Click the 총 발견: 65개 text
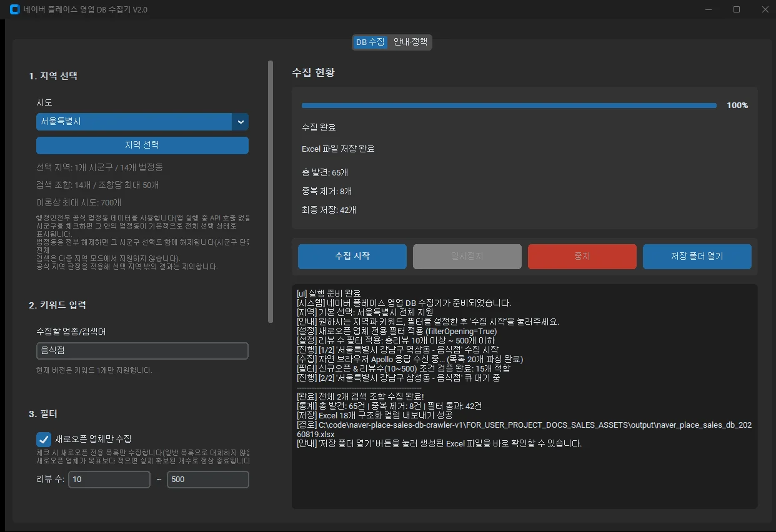 click(325, 172)
